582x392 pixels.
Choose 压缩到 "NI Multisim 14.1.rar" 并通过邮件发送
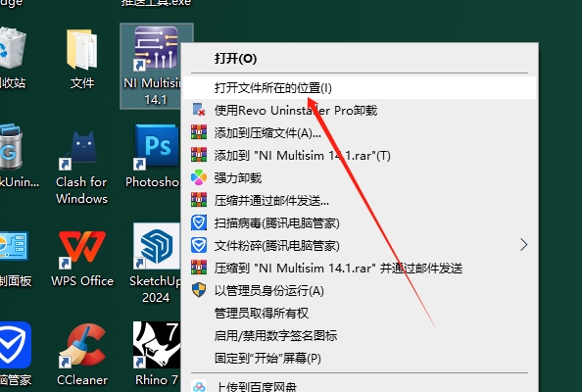click(x=360, y=268)
